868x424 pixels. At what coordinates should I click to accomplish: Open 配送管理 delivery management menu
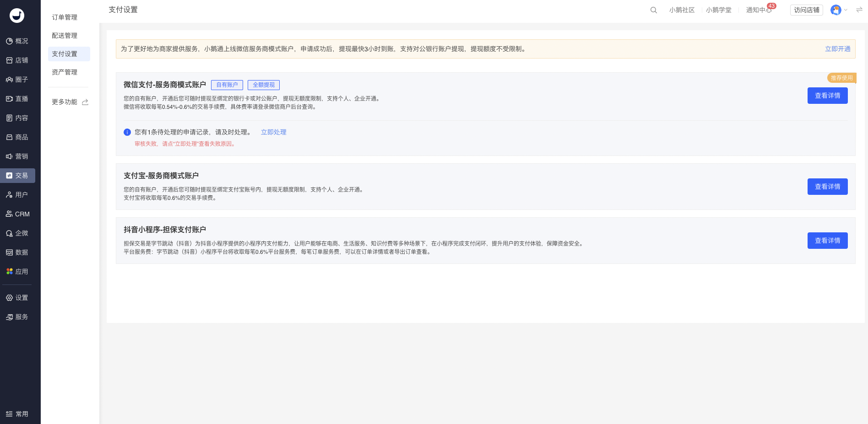[x=65, y=36]
